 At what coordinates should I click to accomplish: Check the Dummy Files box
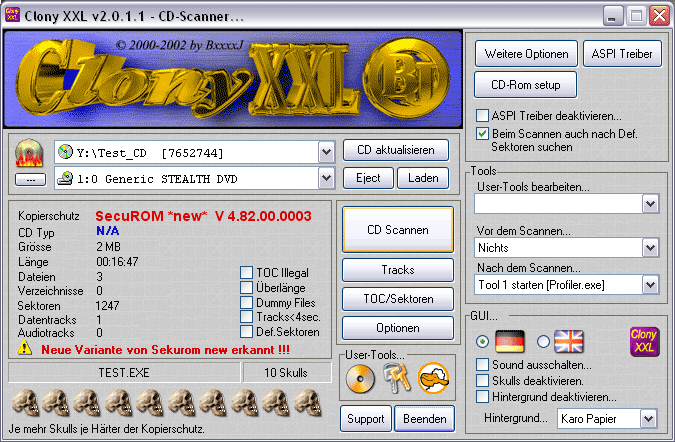pos(246,302)
